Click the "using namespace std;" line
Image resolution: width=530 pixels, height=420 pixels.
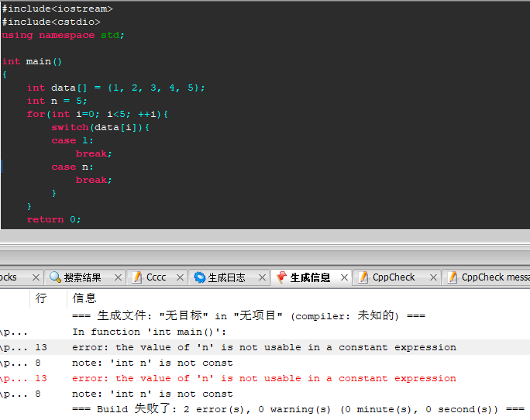coord(64,35)
